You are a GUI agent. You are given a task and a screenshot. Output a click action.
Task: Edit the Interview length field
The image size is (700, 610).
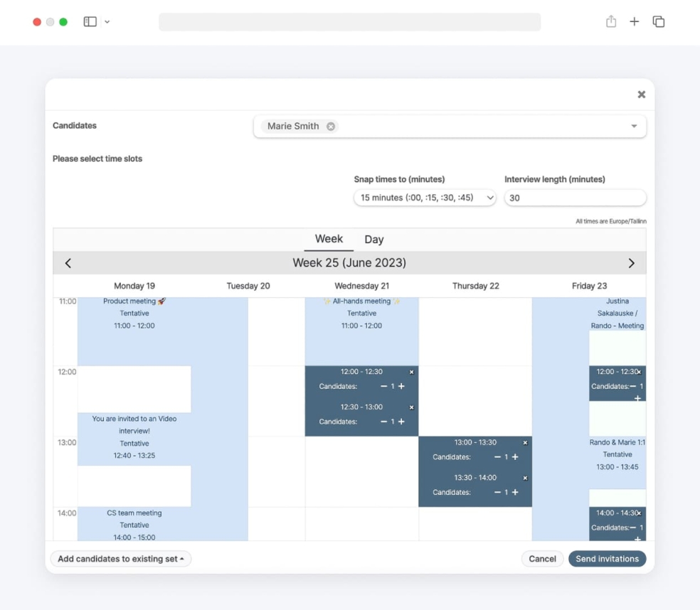pyautogui.click(x=575, y=198)
